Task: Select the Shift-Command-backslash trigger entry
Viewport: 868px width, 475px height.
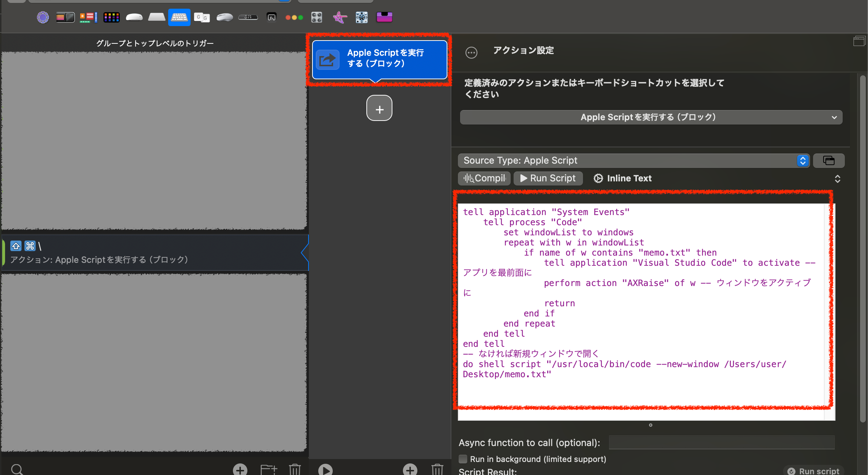Action: (155, 253)
